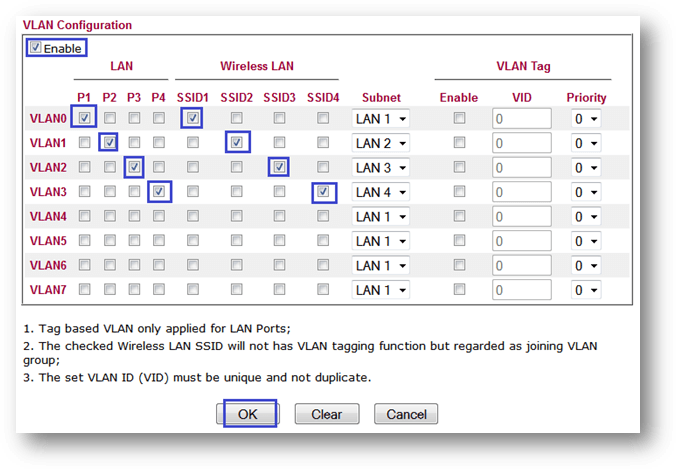Expand the Priority dropdown for VLAN1

pyautogui.click(x=586, y=143)
